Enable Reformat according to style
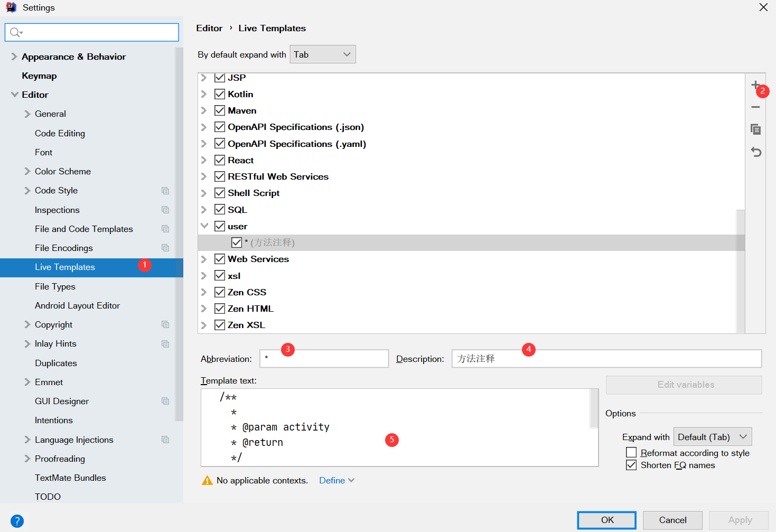The height and width of the screenshot is (532, 776). pos(631,453)
